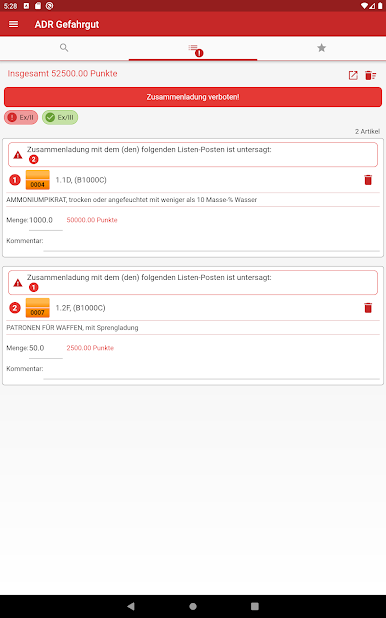
Task: Select the list tab with warning badge
Action: [x=193, y=48]
